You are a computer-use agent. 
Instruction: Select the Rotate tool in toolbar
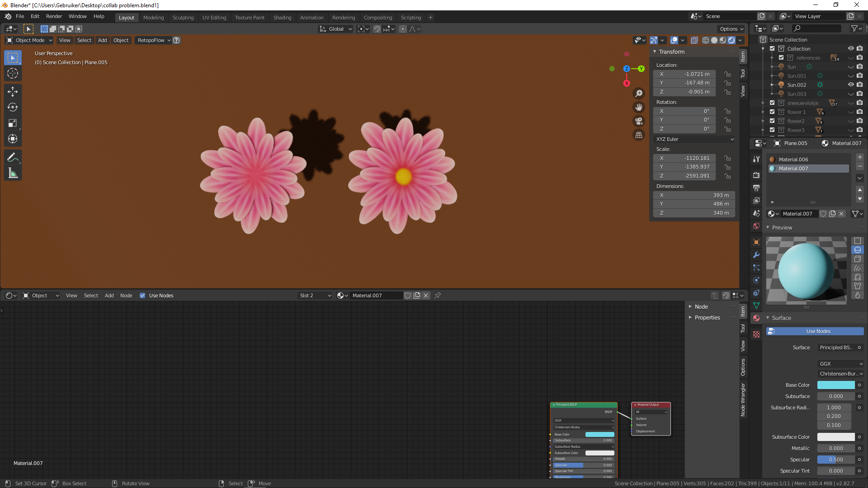[13, 108]
